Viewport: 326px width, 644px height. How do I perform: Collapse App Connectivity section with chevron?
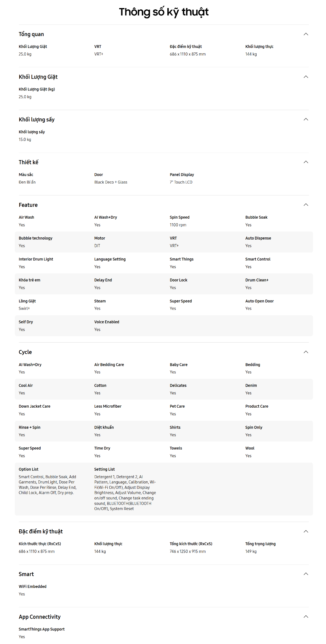pyautogui.click(x=306, y=617)
